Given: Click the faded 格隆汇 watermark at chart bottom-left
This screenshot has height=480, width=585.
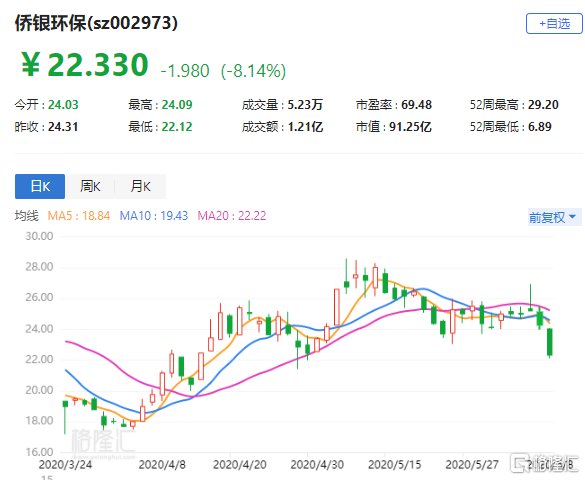Looking at the screenshot, I should 103,441.
